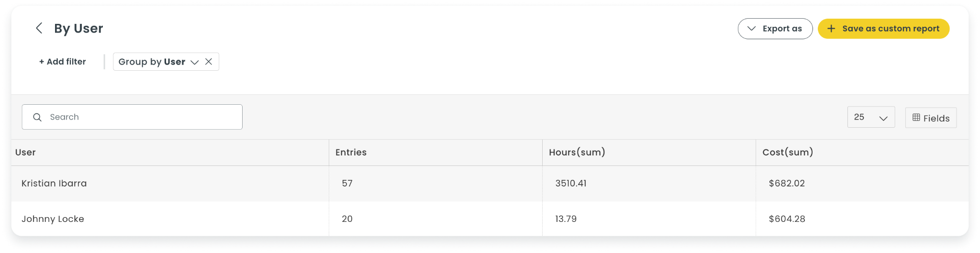Click Save as custom report button
This screenshot has height=253, width=980.
[x=883, y=29]
